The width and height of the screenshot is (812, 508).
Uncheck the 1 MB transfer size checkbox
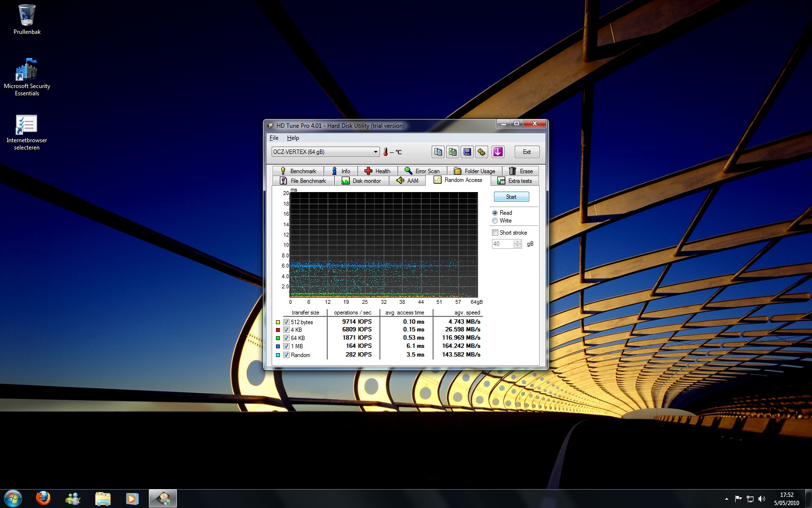click(286, 346)
